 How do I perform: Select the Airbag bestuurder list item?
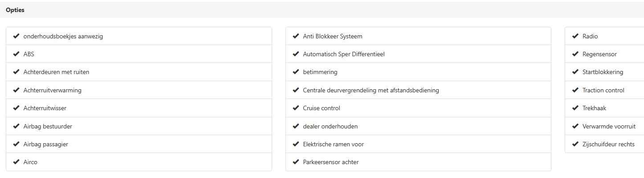(x=139, y=126)
